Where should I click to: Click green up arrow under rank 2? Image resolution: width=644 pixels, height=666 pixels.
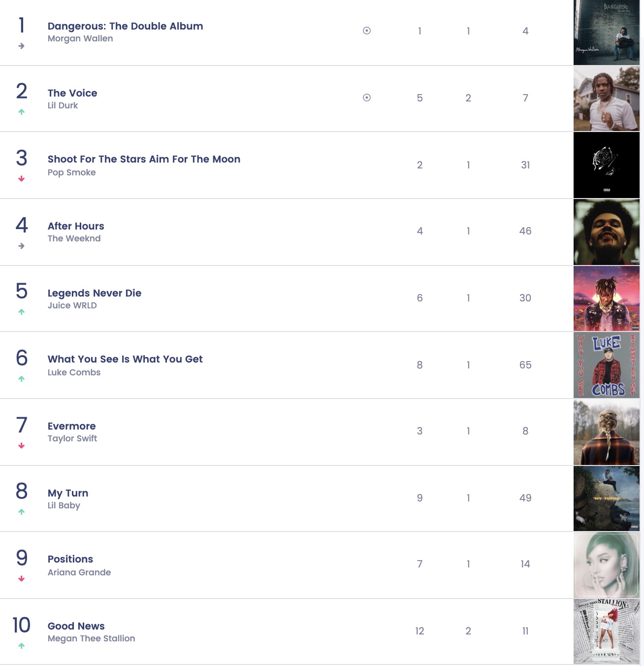(21, 112)
